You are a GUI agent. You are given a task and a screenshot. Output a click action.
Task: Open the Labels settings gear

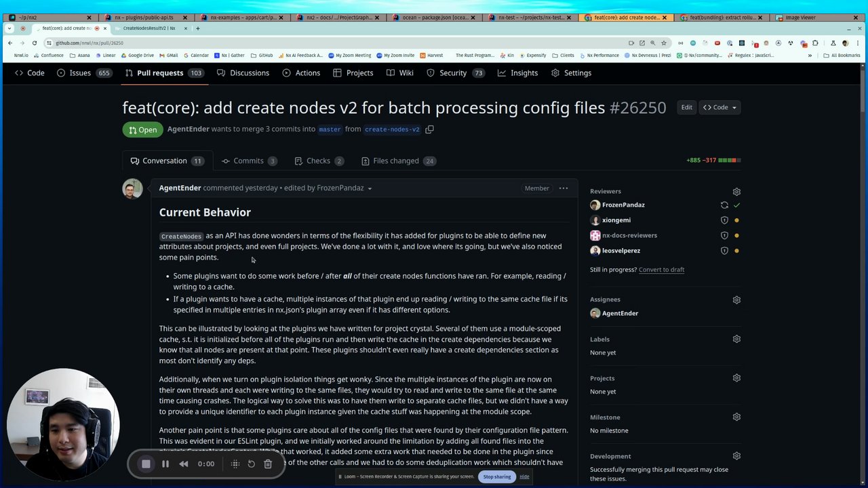pos(736,339)
